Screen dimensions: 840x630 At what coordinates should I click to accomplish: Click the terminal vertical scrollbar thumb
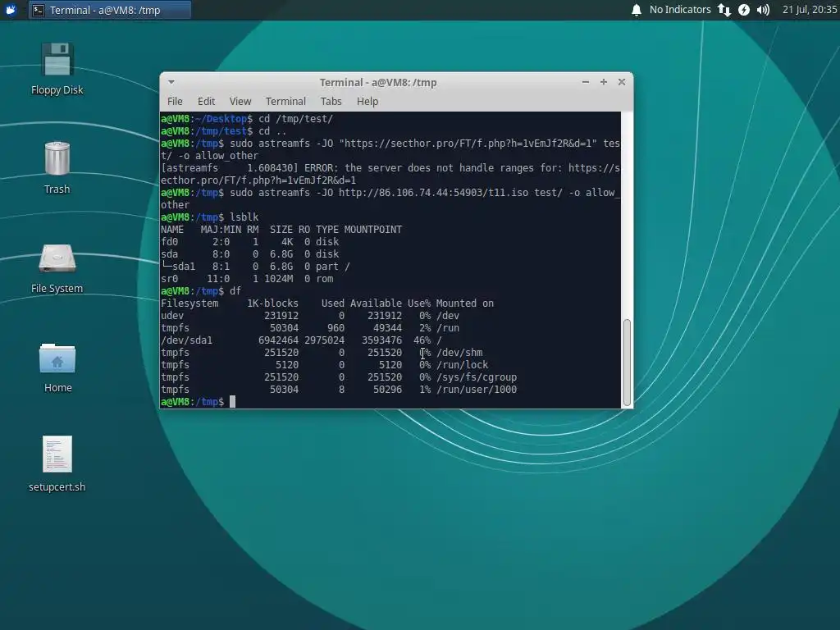(627, 363)
